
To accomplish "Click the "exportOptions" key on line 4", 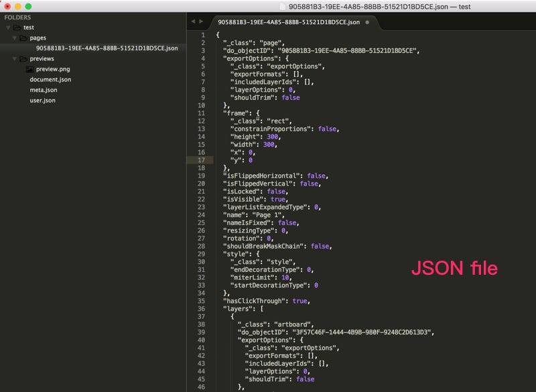I will click(251, 58).
